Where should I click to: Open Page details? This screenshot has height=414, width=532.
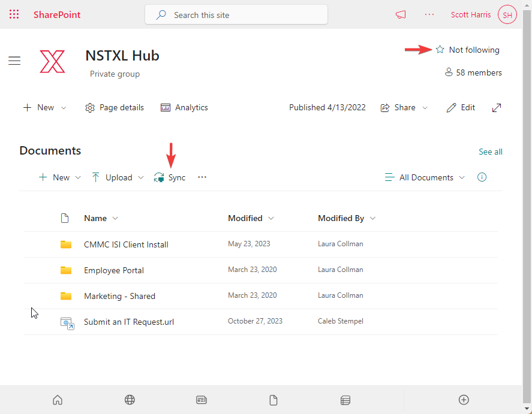pos(115,107)
